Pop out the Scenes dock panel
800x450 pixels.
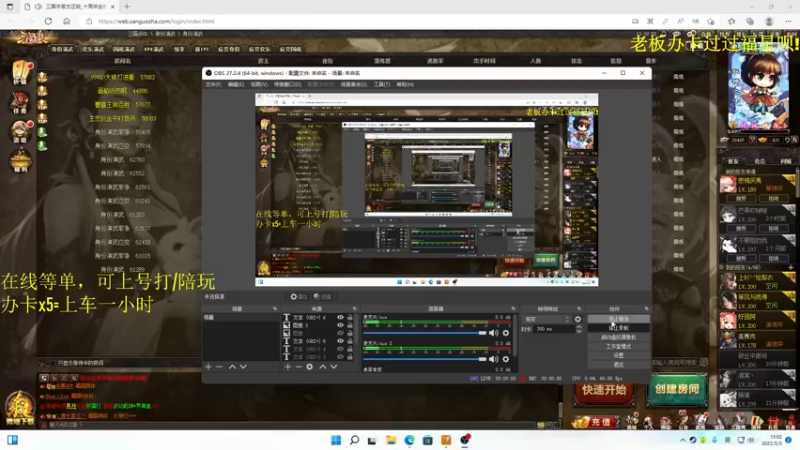point(274,309)
